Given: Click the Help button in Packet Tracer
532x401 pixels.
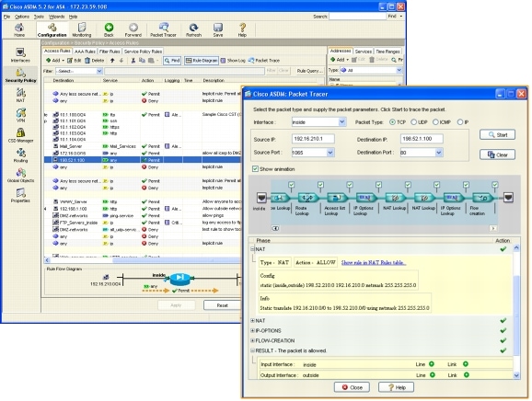Looking at the screenshot, I should click(x=396, y=387).
